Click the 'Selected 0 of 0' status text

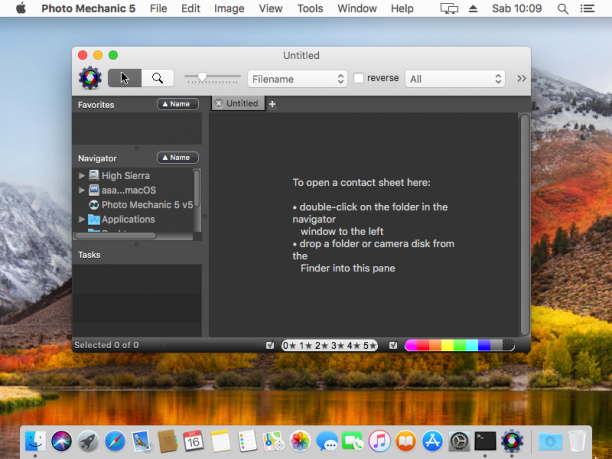tap(106, 345)
